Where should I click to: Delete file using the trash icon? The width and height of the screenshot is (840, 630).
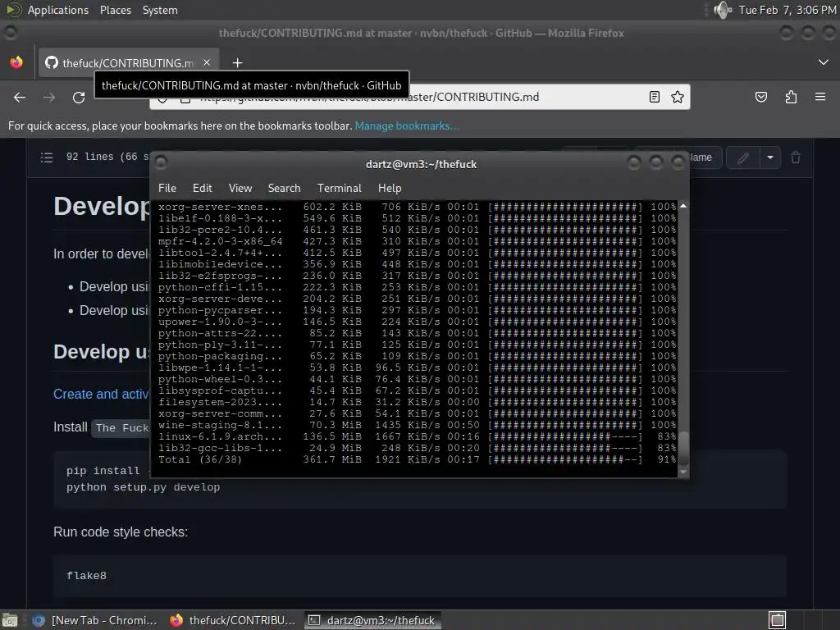(796, 157)
